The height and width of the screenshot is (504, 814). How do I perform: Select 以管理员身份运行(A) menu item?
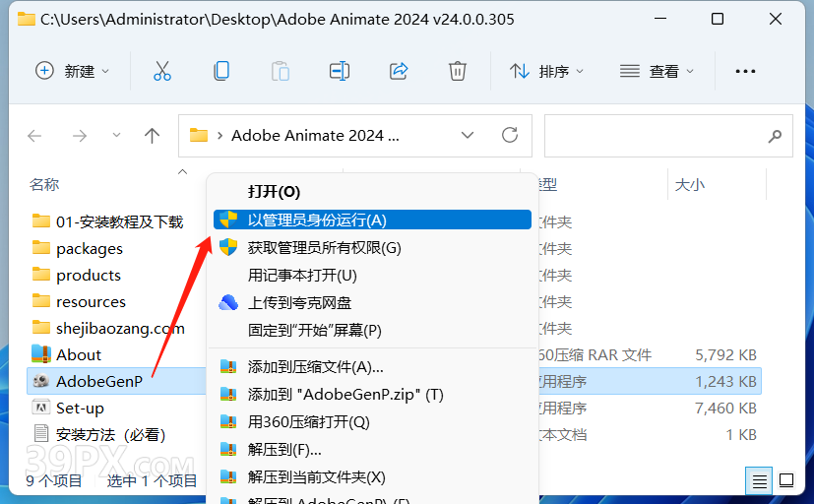pos(372,220)
